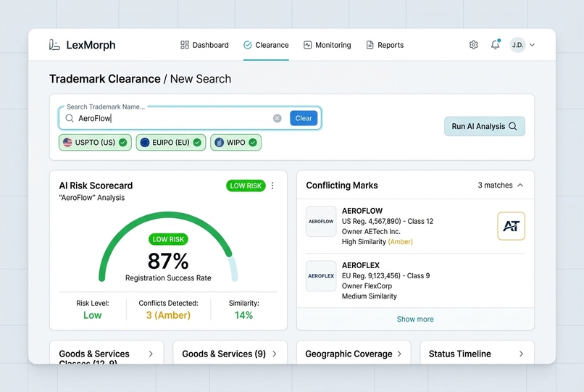Click Show more conflicting marks
Screen dimensions: 584x392
(x=415, y=319)
